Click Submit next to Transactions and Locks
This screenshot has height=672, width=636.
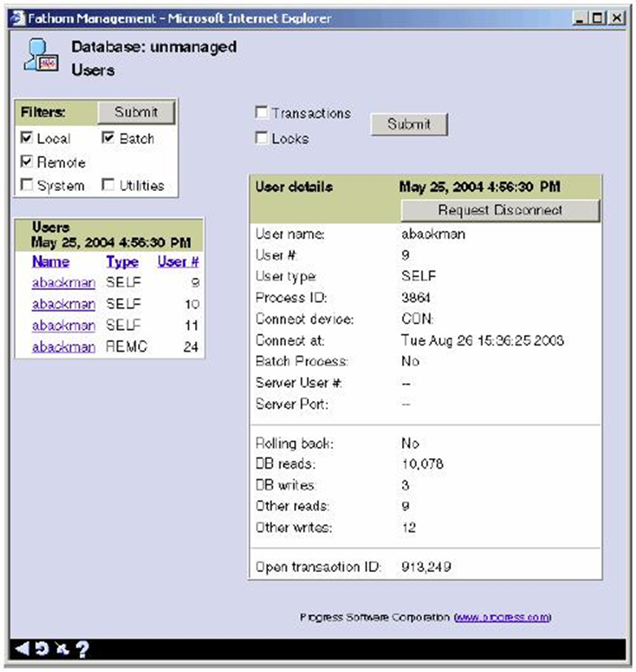(x=409, y=124)
